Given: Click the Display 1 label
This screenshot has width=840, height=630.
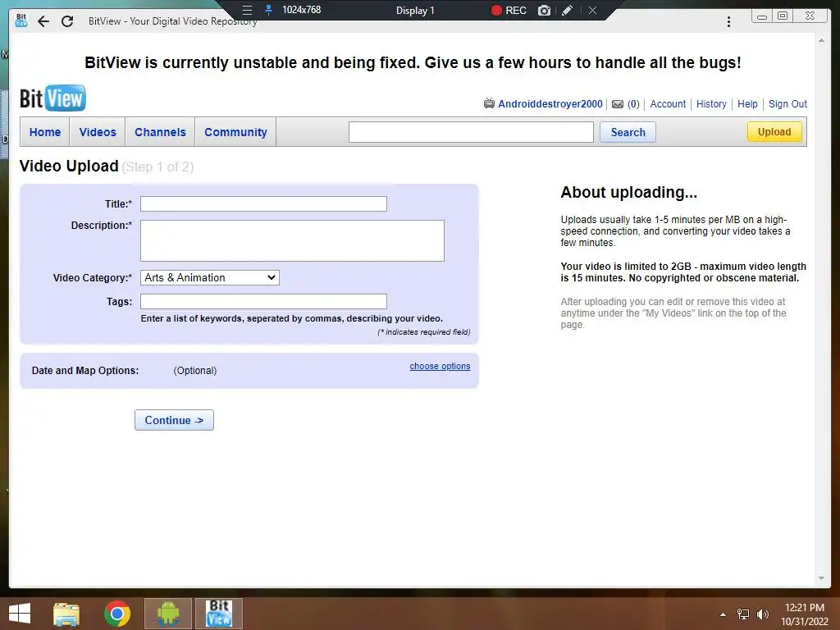Looking at the screenshot, I should [415, 10].
